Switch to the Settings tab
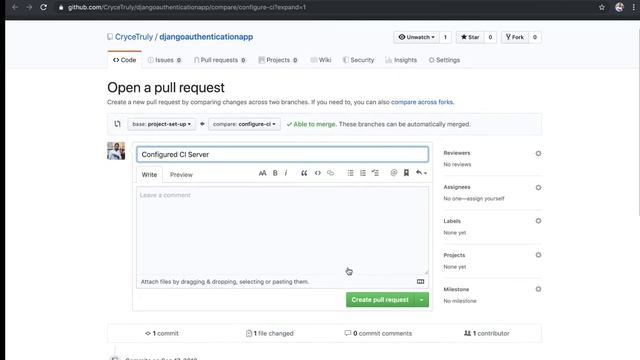 click(444, 60)
